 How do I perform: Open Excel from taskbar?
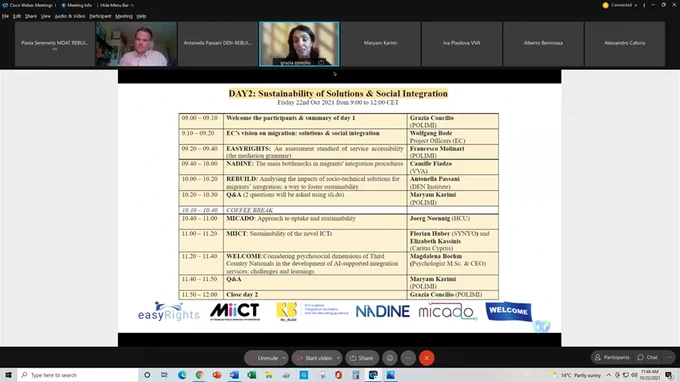252,375
